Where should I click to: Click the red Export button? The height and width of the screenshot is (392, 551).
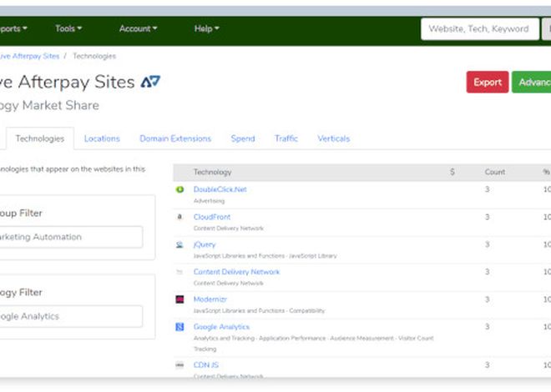(488, 82)
